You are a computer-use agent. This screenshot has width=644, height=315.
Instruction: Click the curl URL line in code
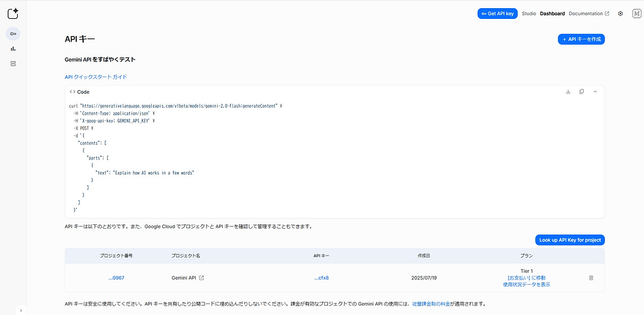point(176,106)
